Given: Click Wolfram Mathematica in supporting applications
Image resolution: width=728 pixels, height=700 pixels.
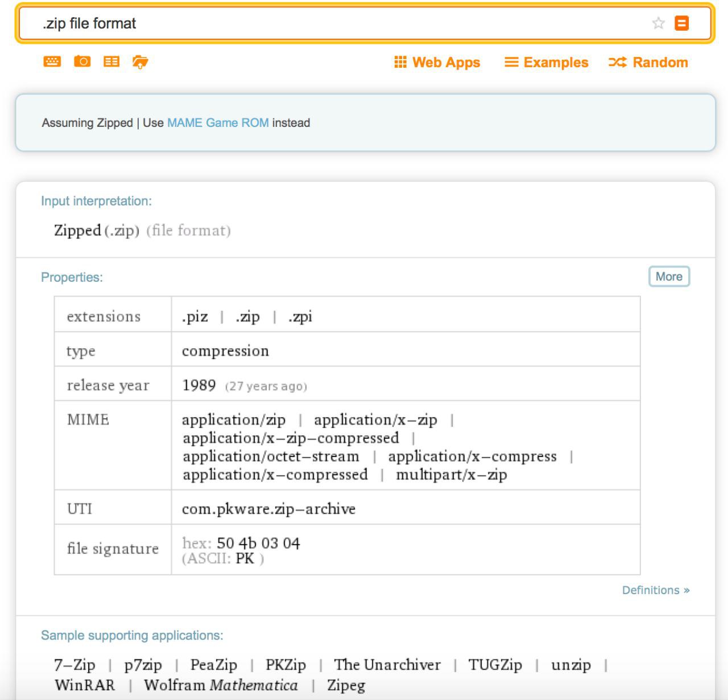Looking at the screenshot, I should [x=221, y=685].
